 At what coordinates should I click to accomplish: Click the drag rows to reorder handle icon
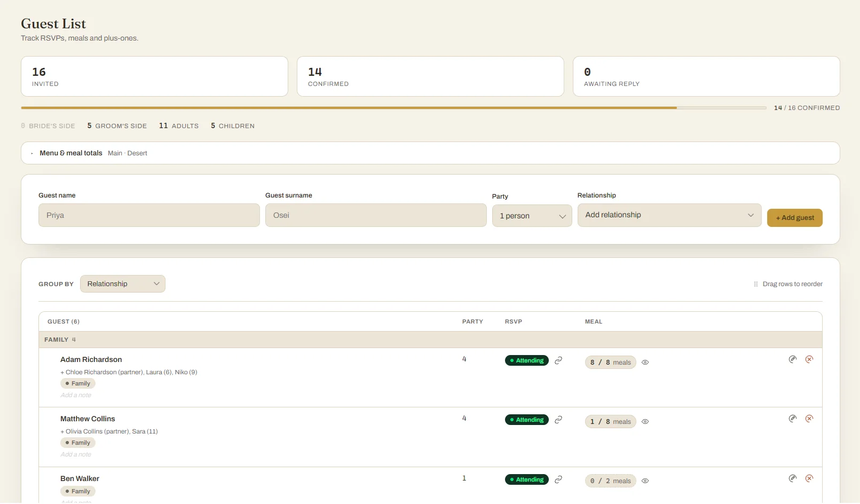click(x=755, y=284)
